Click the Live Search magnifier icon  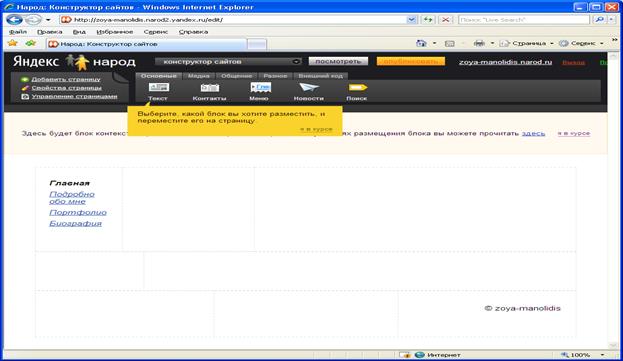point(599,19)
